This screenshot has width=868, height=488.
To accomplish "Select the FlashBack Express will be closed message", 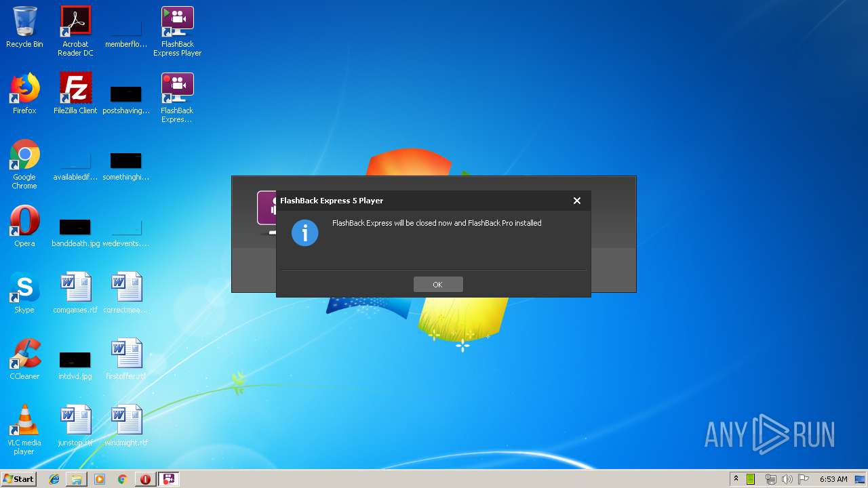I will 437,223.
